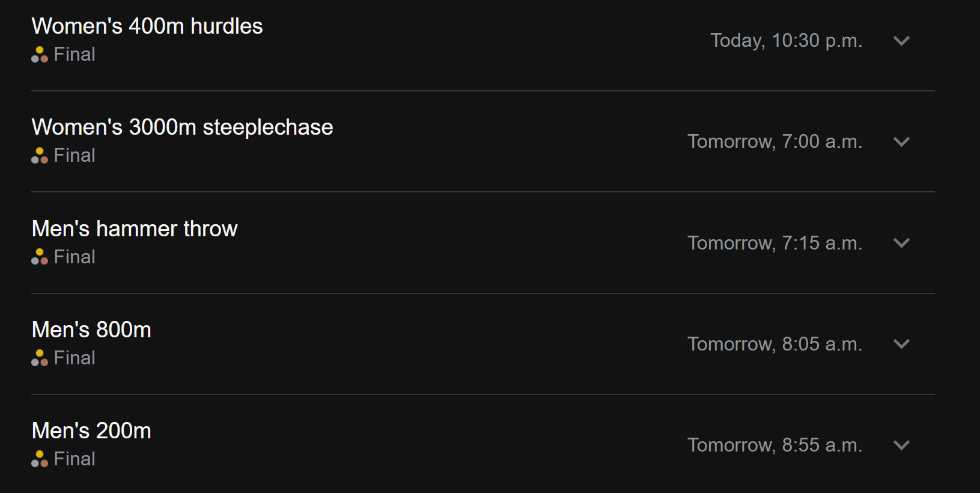Select Men's 200m event title
This screenshot has width=980, height=493.
[91, 431]
